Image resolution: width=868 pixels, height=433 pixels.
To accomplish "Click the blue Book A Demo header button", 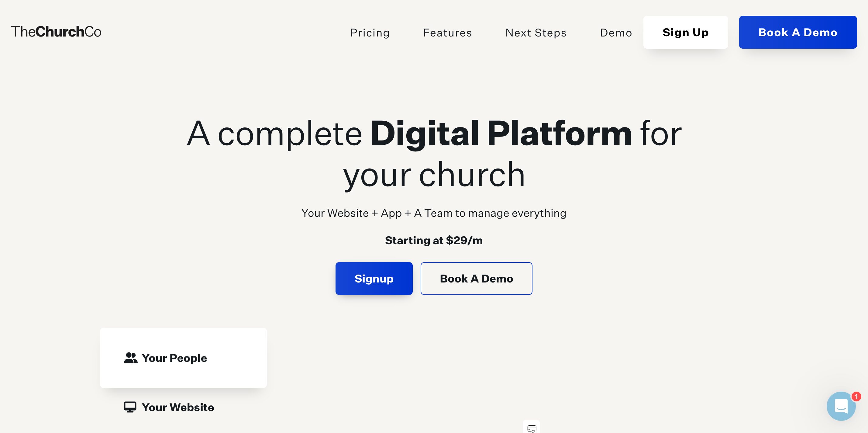I will point(797,32).
